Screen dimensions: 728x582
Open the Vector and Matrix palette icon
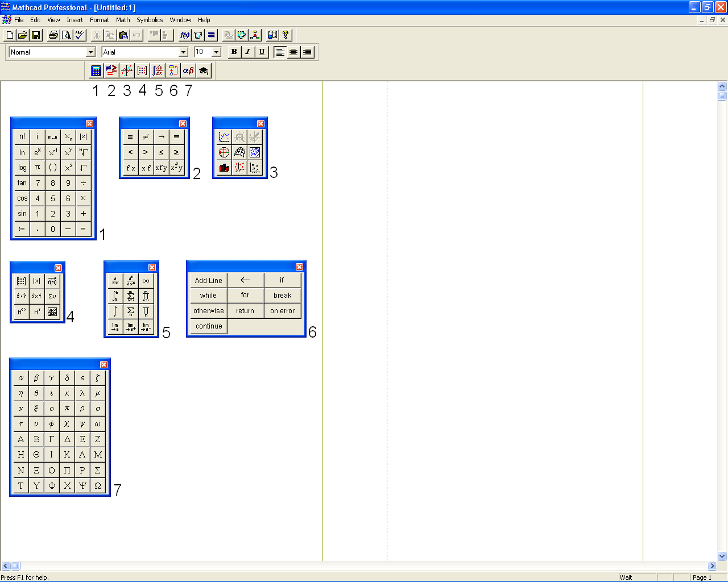(142, 70)
